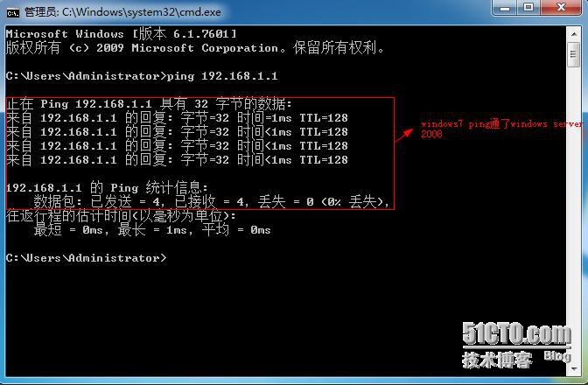Click the command 'ping 192.168.1.1'
The image size is (588, 385).
[222, 76]
